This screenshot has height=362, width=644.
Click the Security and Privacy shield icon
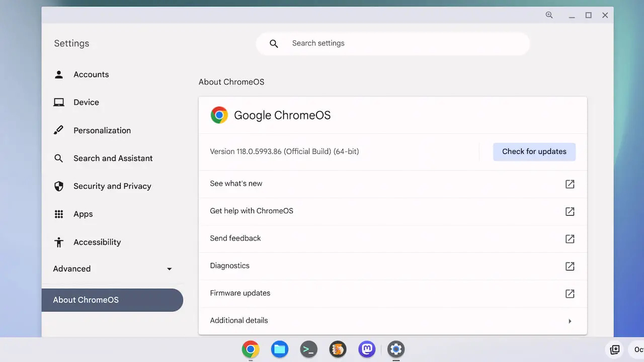[59, 186]
